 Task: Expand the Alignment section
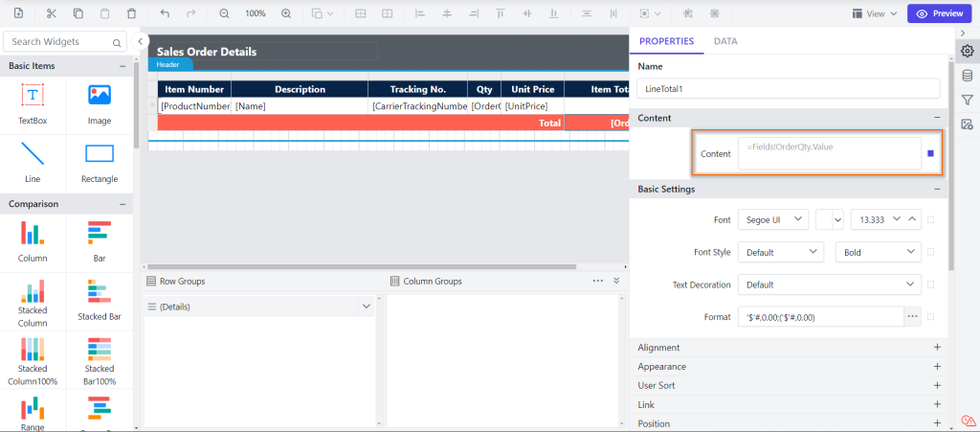point(937,347)
